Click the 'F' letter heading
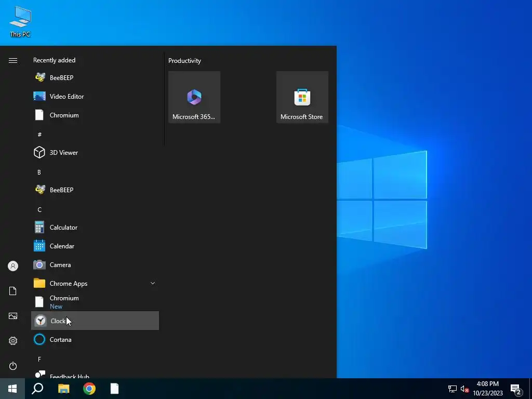 coord(39,359)
